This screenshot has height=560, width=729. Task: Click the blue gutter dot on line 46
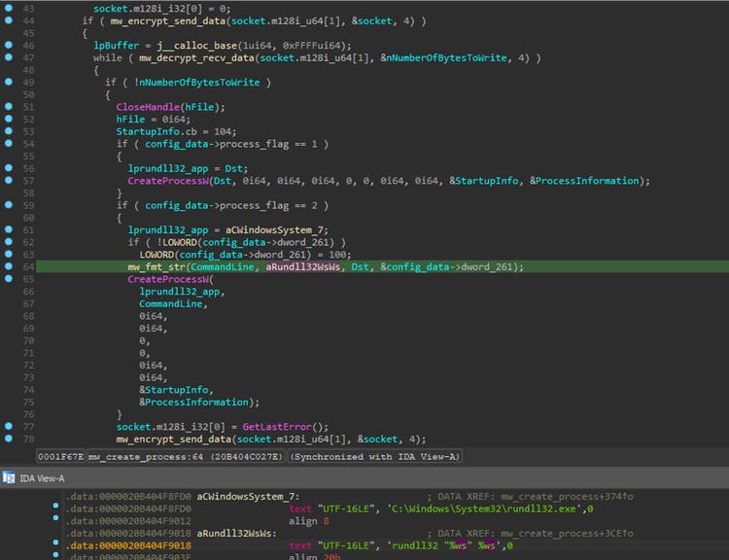(x=9, y=46)
